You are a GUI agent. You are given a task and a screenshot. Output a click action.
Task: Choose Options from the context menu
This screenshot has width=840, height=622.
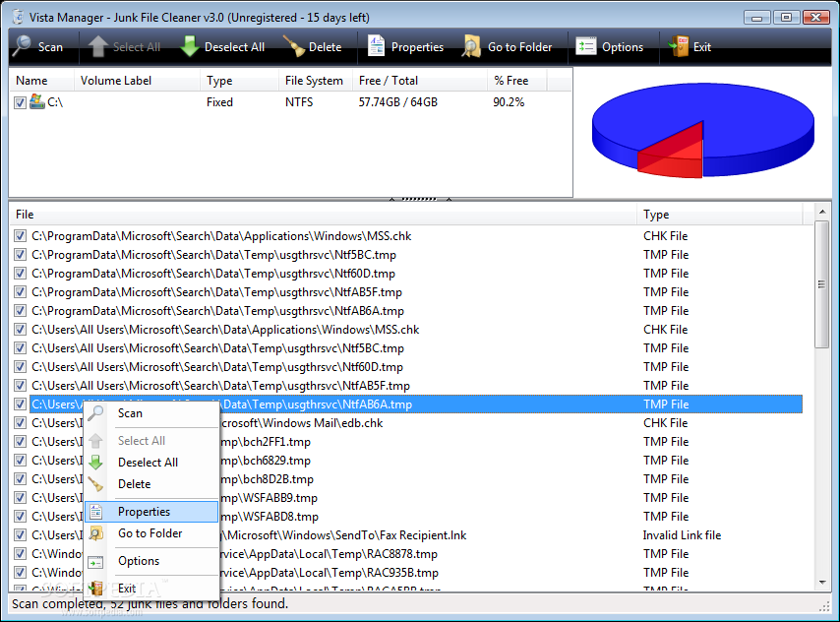click(x=151, y=561)
